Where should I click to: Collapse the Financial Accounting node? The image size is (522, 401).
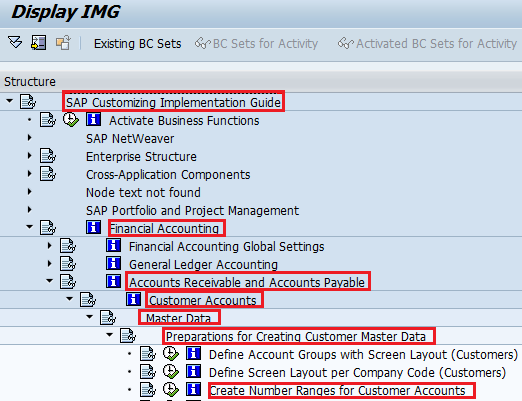pyautogui.click(x=30, y=227)
